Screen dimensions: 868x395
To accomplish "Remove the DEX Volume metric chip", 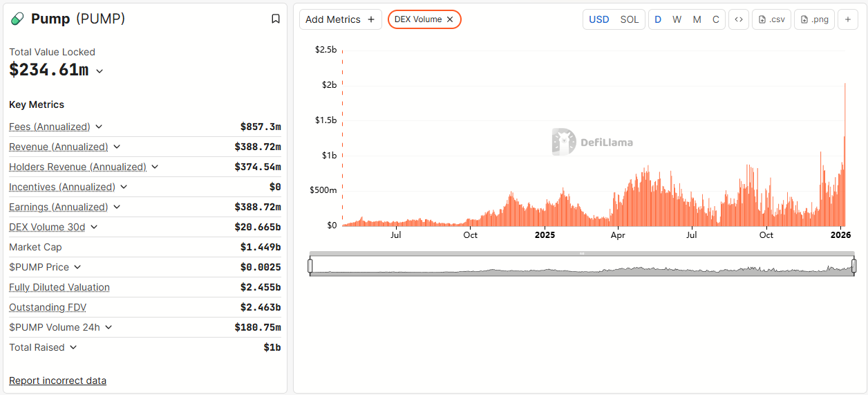I will (450, 19).
